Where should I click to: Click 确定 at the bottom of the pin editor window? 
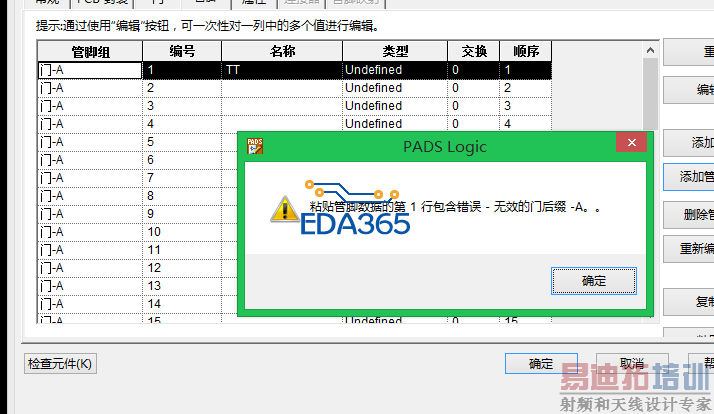click(541, 363)
